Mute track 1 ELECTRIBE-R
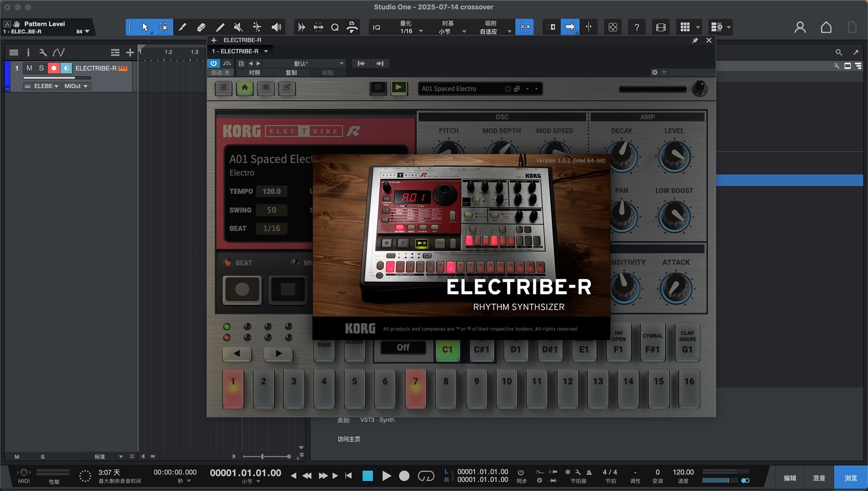Viewport: 868px width, 491px height. (x=29, y=68)
